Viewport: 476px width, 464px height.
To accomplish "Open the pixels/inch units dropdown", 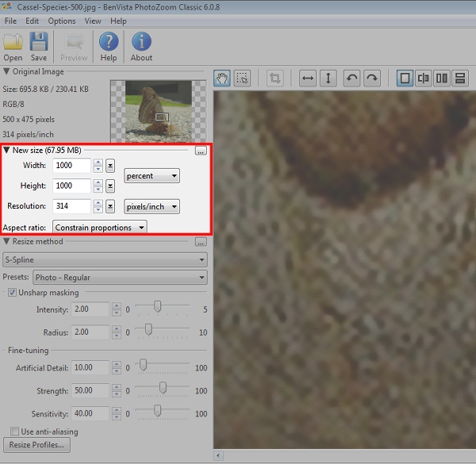I will [152, 207].
